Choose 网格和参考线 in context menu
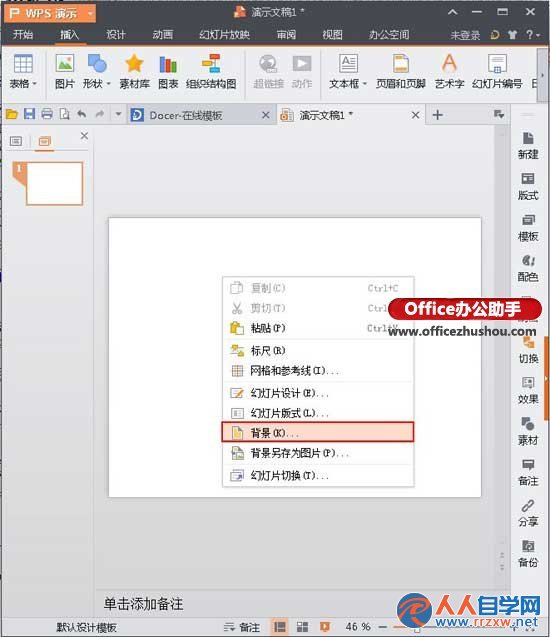 point(318,370)
